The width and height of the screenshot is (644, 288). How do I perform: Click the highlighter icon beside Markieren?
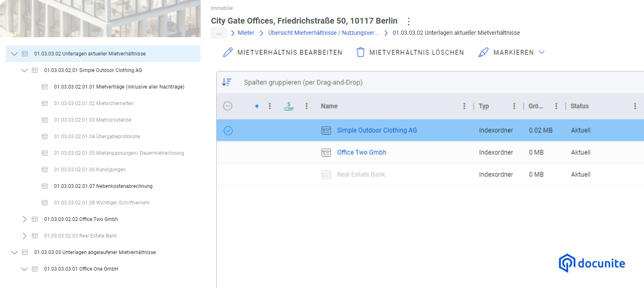click(x=483, y=53)
